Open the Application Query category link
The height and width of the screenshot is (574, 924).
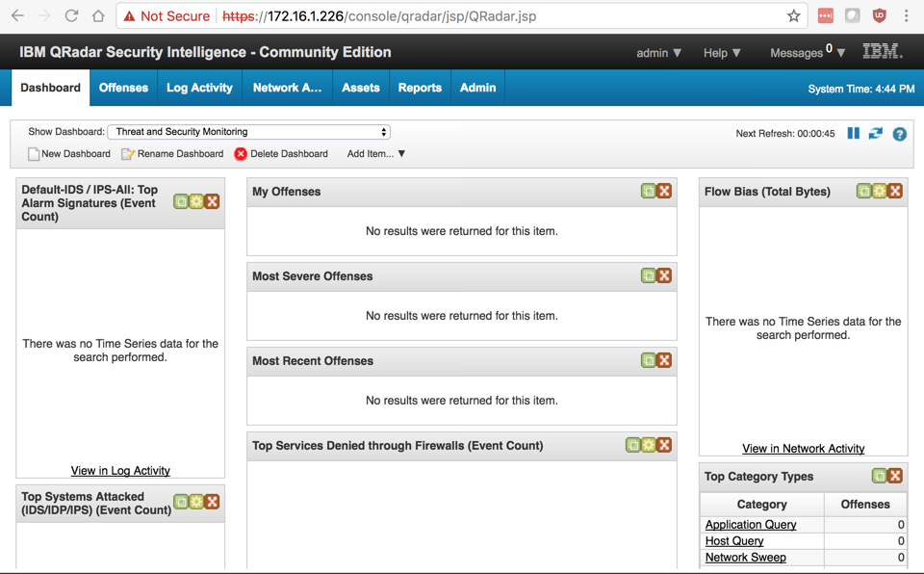pyautogui.click(x=751, y=525)
